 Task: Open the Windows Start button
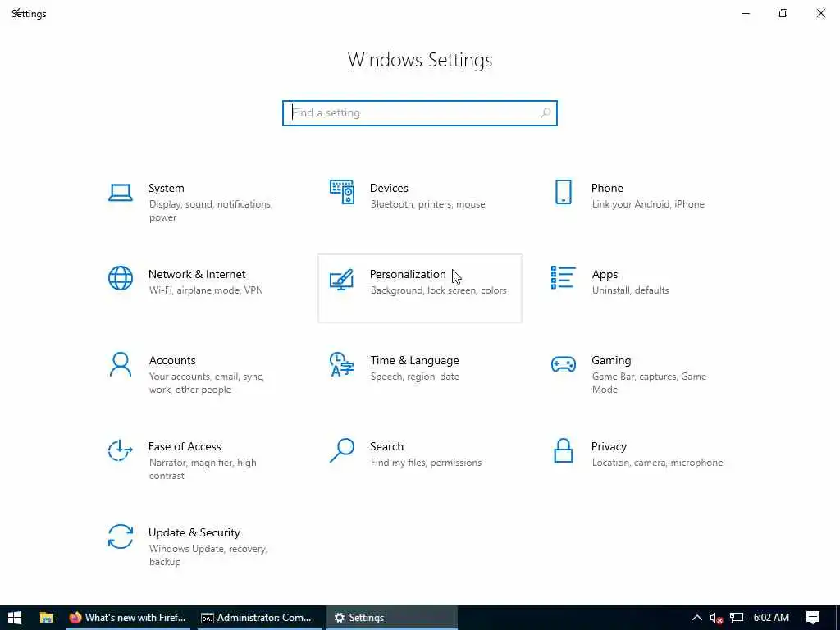point(15,618)
